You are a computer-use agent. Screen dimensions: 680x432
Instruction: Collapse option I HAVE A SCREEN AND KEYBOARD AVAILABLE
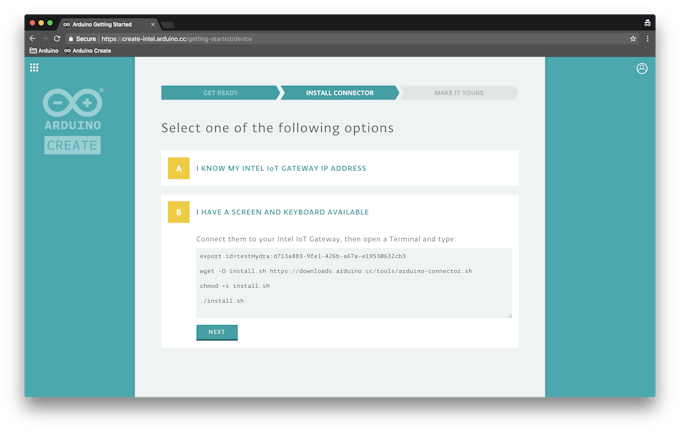[x=340, y=212]
